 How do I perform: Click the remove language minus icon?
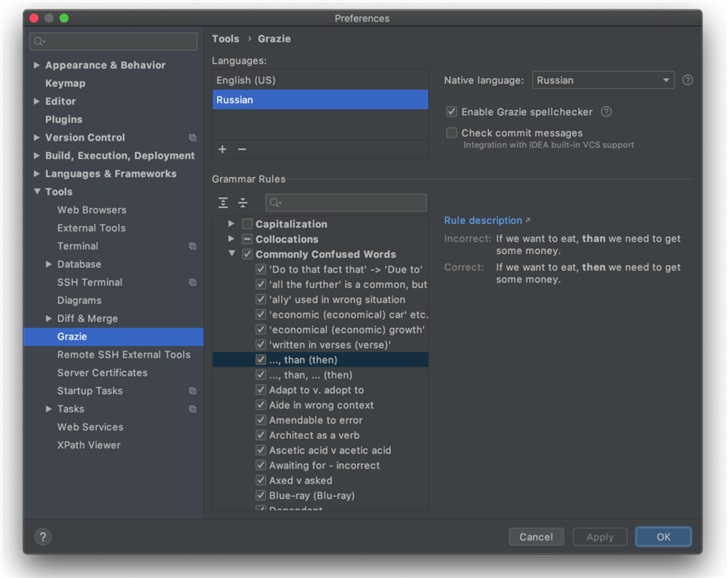click(x=242, y=149)
